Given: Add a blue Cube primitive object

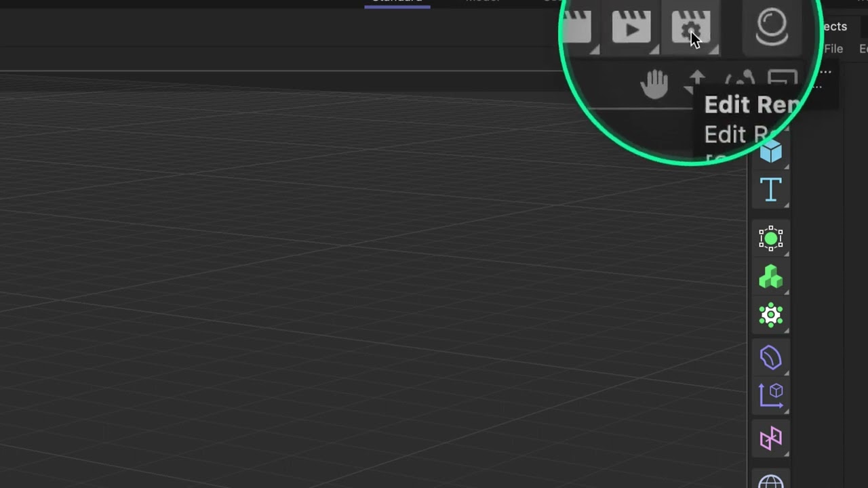Looking at the screenshot, I should coord(771,152).
